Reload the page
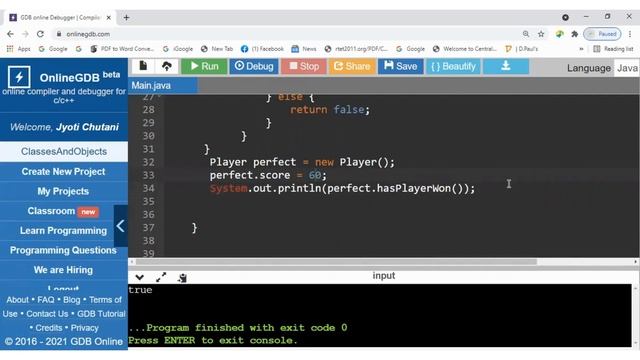640x360 pixels. (x=40, y=34)
